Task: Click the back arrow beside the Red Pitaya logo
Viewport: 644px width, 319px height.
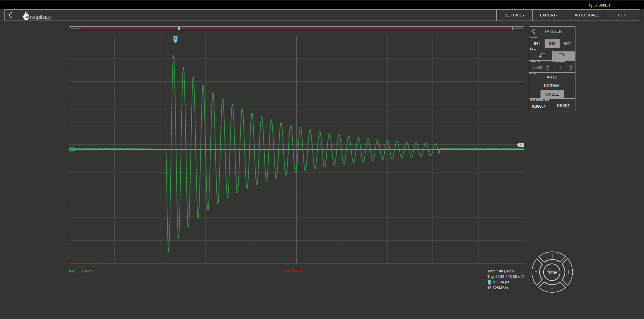Action: pos(10,15)
